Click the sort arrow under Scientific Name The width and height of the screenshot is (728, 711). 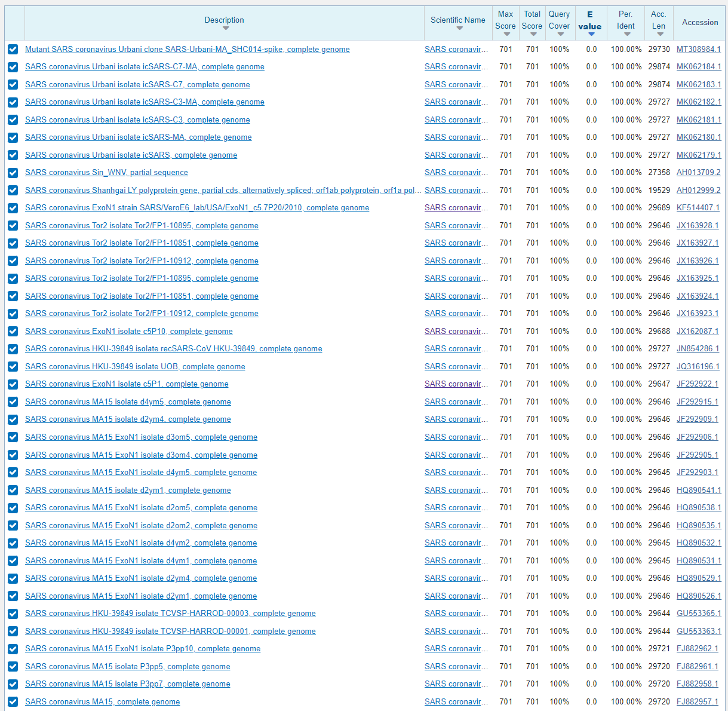pyautogui.click(x=459, y=29)
